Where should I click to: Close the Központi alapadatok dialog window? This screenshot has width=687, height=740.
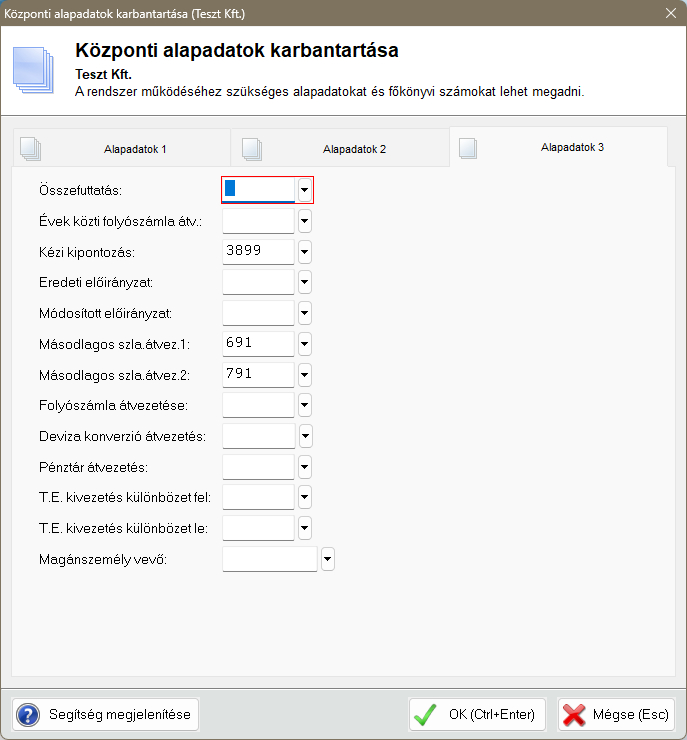(670, 13)
